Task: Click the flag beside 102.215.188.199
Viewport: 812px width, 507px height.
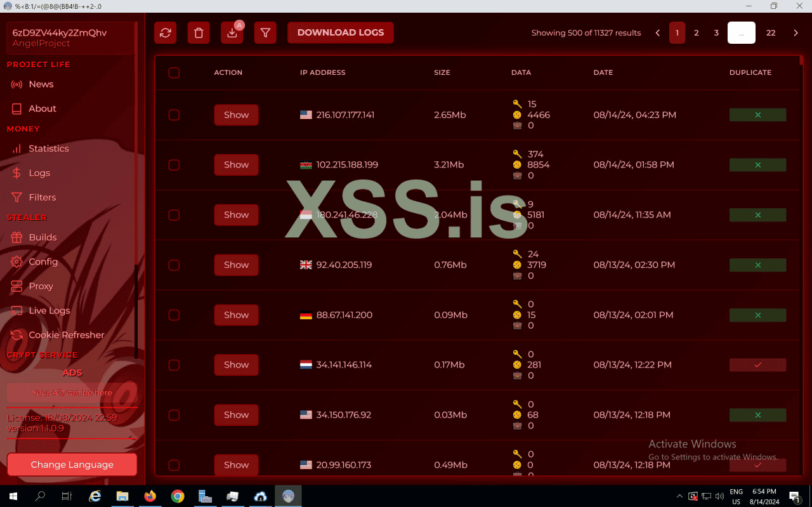Action: click(x=306, y=165)
